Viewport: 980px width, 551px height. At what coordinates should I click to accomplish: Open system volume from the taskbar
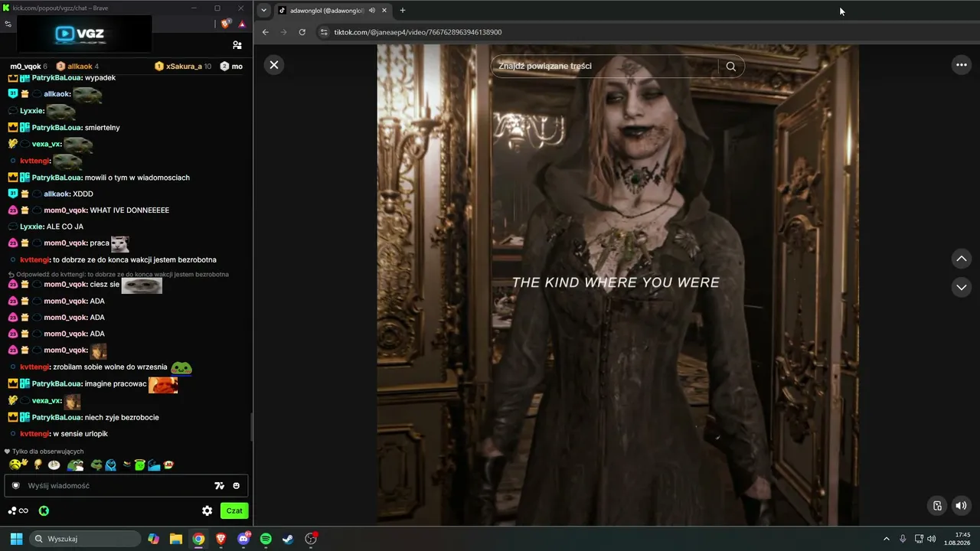932,539
